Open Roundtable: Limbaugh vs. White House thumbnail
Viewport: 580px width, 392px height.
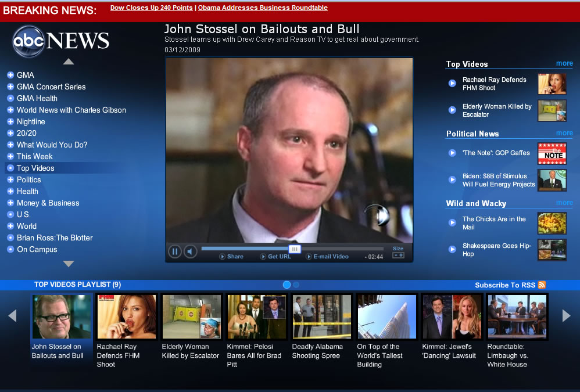pos(517,317)
